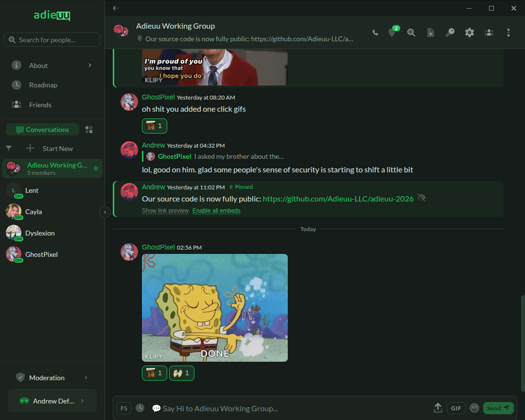
Task: Toggle favorite star on Adieuu Working Group
Action: pos(96,168)
